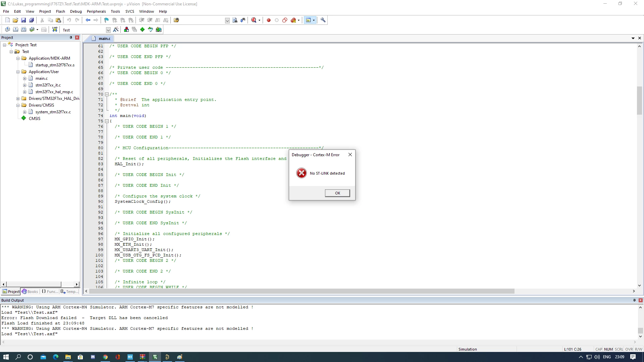Open Options for Target magic wand icon
This screenshot has height=362, width=644.
[x=116, y=29]
